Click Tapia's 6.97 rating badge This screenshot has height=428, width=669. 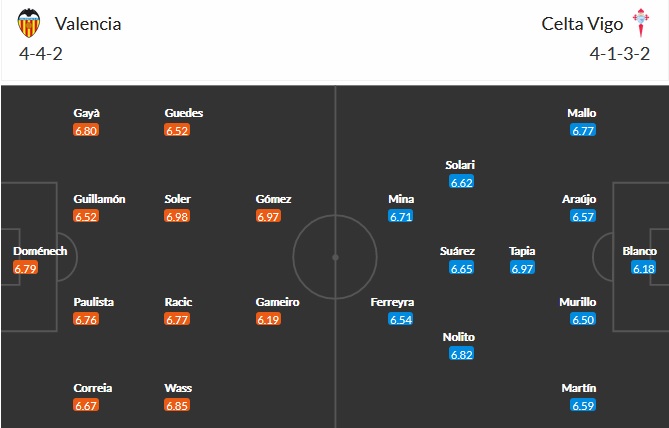coord(523,268)
